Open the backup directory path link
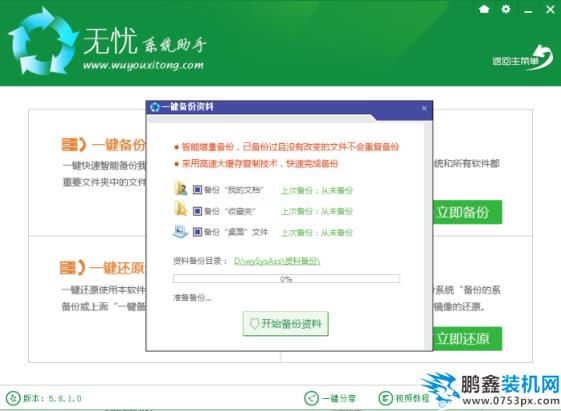The height and width of the screenshot is (411, 561). (x=277, y=261)
